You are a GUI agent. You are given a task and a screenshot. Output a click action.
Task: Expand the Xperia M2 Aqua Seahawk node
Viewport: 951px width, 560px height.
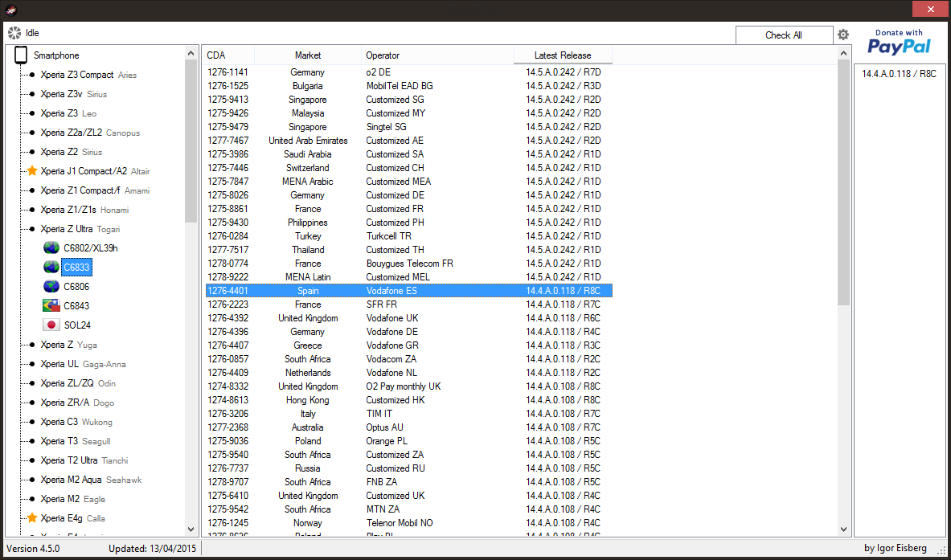tap(31, 480)
